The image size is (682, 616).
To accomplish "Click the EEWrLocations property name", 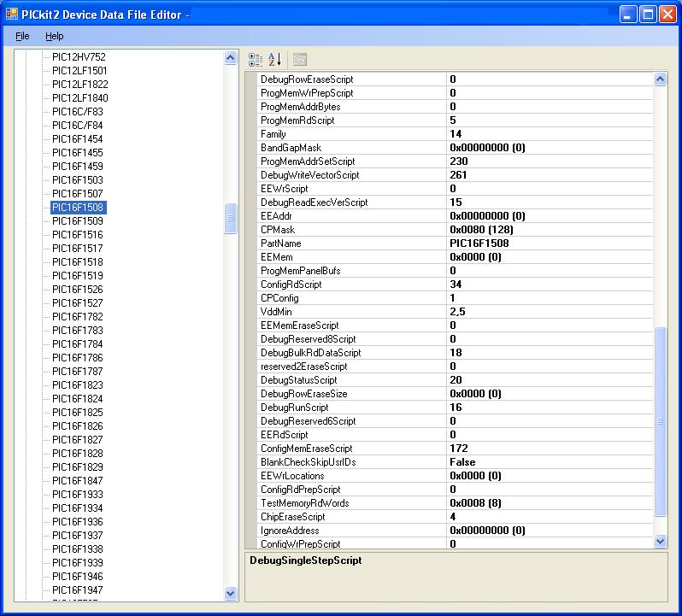I will 292,476.
